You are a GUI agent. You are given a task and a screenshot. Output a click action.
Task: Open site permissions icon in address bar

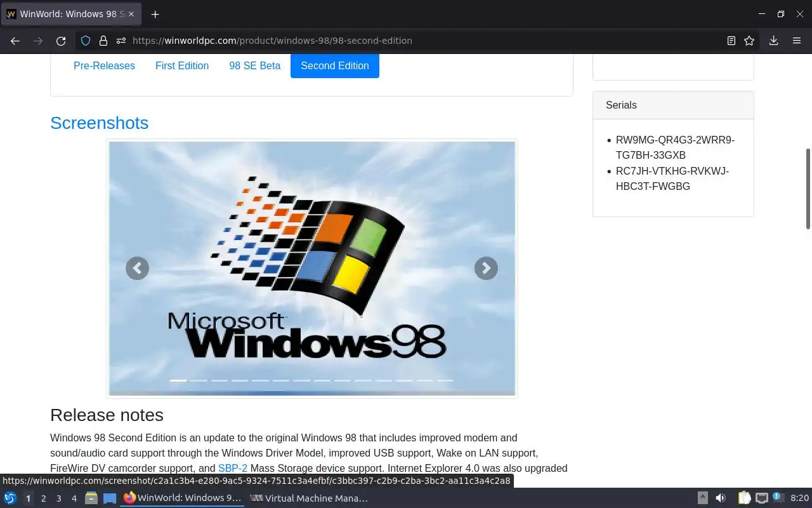[x=121, y=41]
